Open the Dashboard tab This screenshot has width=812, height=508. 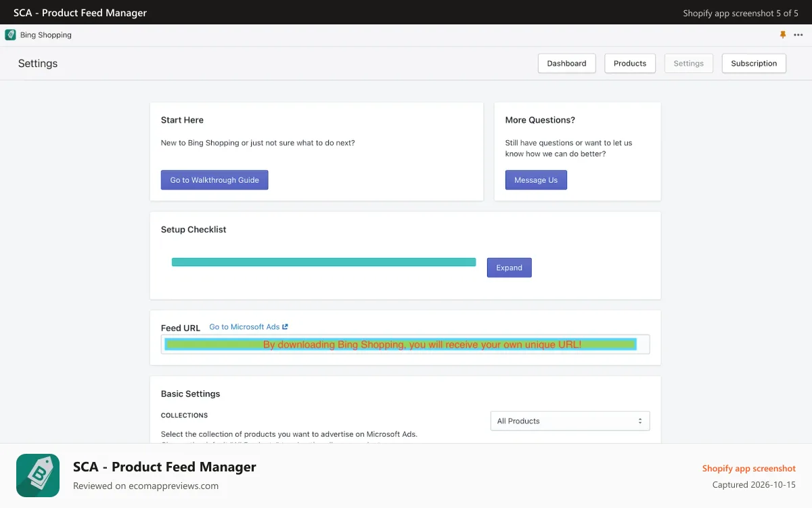pos(566,63)
